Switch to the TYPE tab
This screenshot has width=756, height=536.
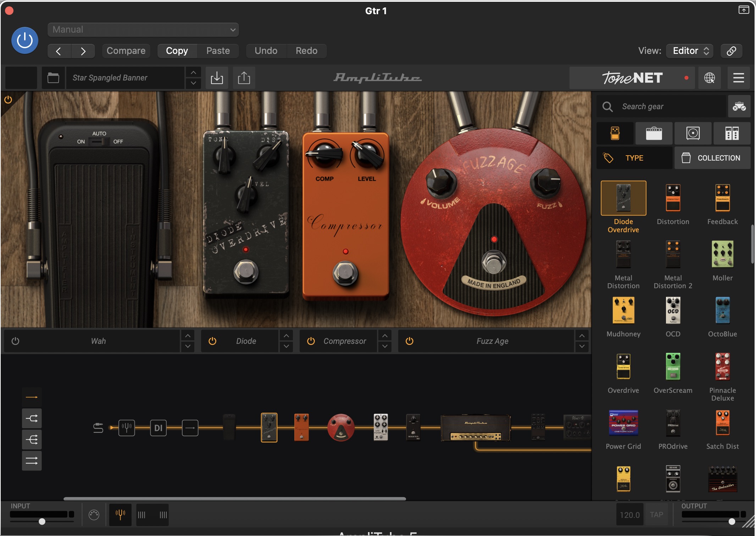[634, 158]
